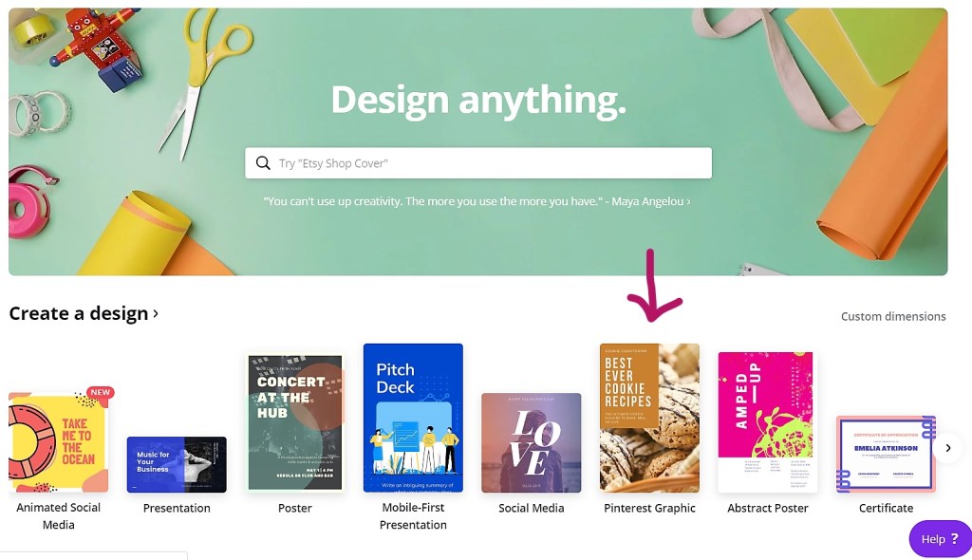Open the Maya Angelou quote link
Image resolution: width=972 pixels, height=560 pixels.
pyautogui.click(x=477, y=201)
